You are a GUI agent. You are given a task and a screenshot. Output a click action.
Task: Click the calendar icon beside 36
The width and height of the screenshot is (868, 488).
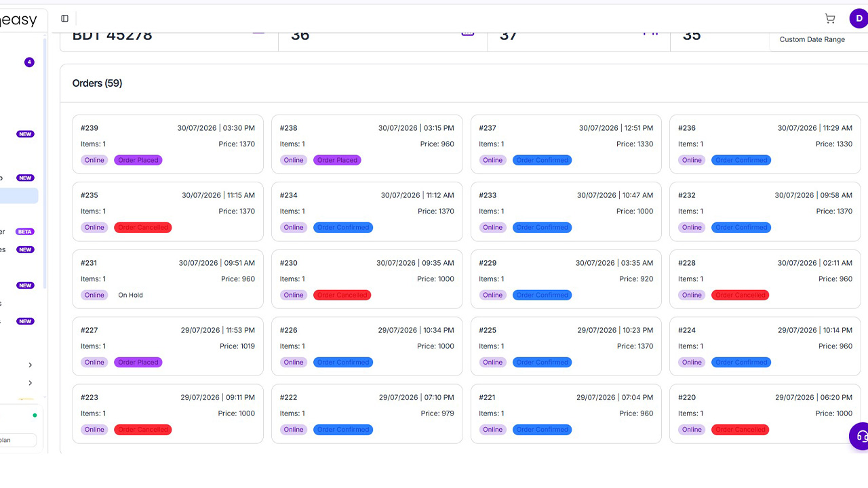tap(468, 32)
